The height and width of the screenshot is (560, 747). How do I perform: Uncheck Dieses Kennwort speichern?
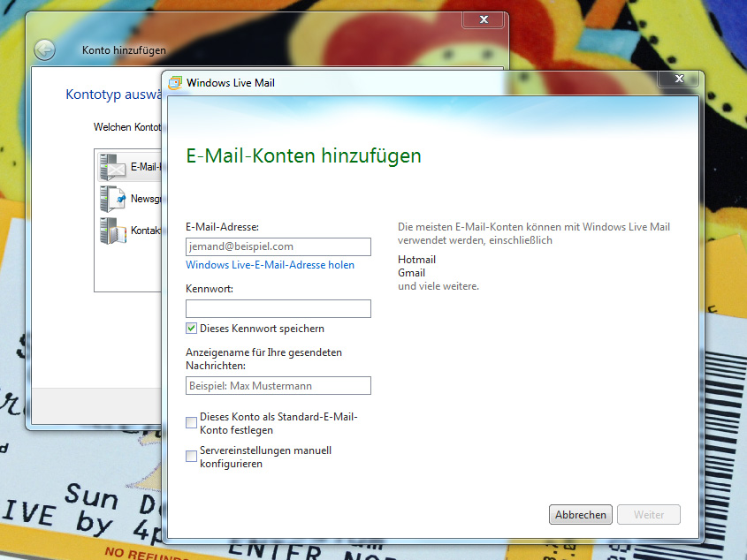tap(191, 328)
